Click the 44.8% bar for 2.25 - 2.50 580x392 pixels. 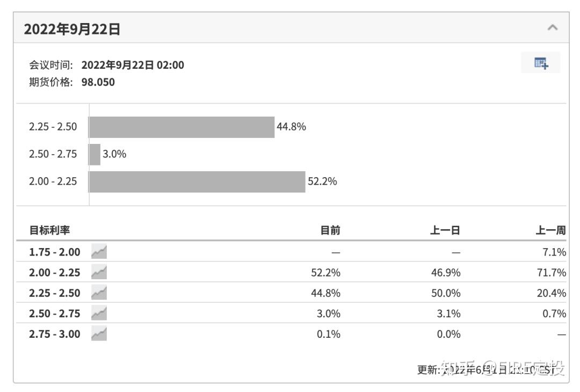pyautogui.click(x=182, y=127)
